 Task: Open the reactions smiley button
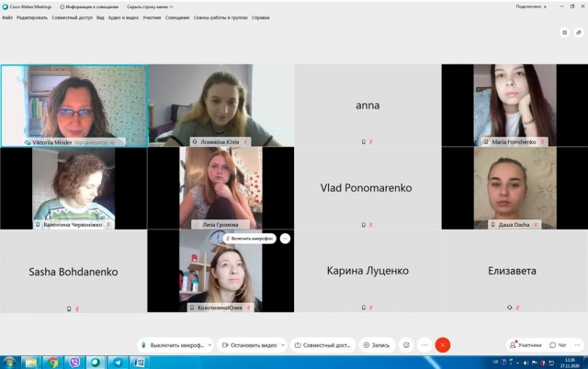[x=406, y=345]
